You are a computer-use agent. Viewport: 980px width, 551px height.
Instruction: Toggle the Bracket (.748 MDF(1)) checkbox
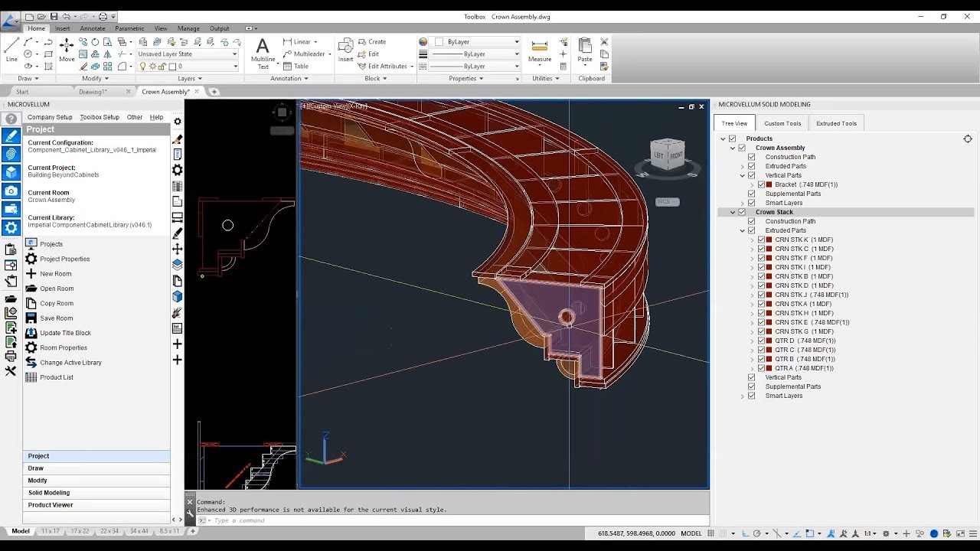pyautogui.click(x=761, y=184)
